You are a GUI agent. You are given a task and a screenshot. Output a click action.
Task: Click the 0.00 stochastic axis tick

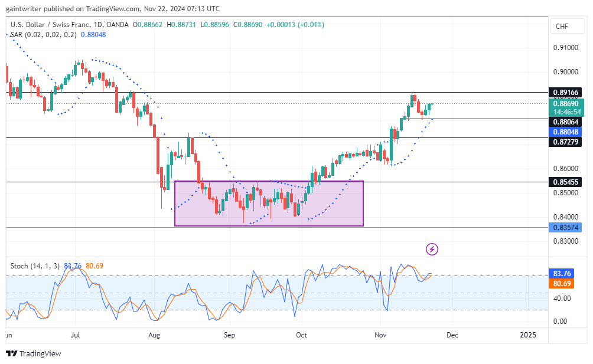point(560,322)
